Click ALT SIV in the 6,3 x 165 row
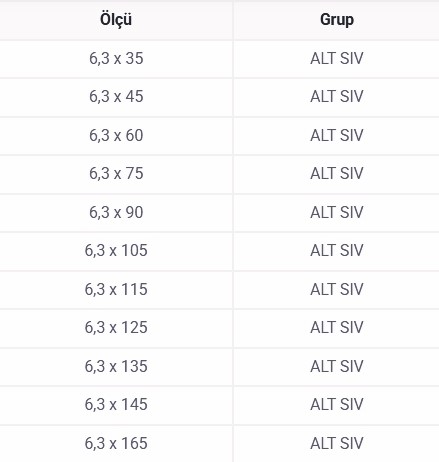 (337, 444)
